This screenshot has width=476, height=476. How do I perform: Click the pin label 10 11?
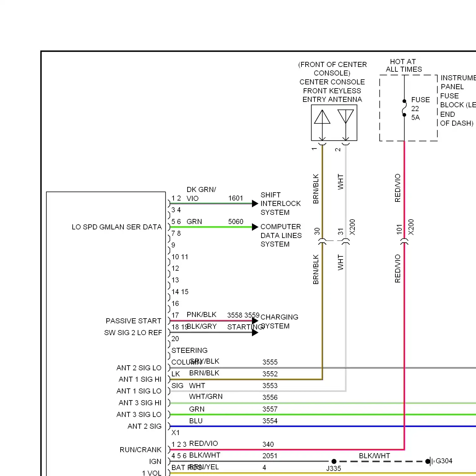[180, 257]
